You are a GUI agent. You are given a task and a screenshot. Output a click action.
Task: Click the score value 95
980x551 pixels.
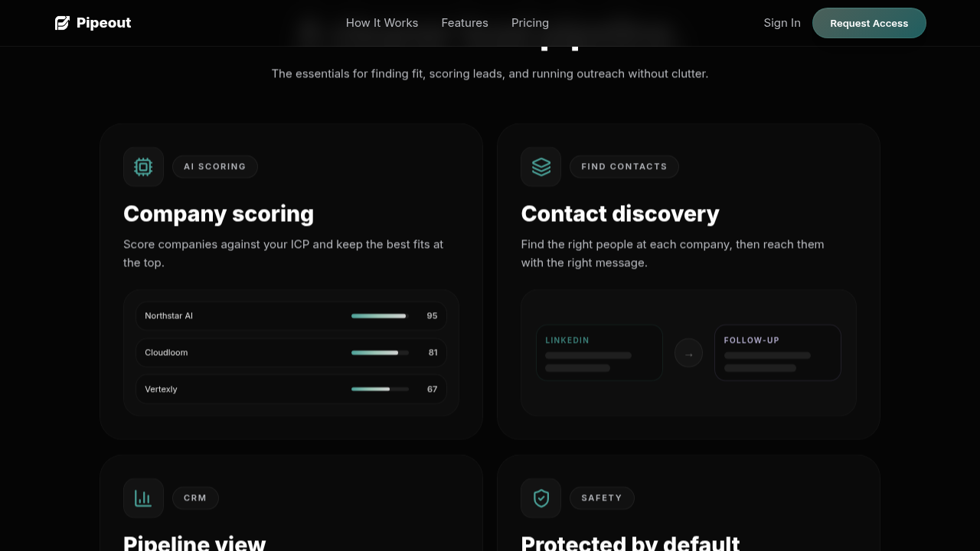coord(433,316)
